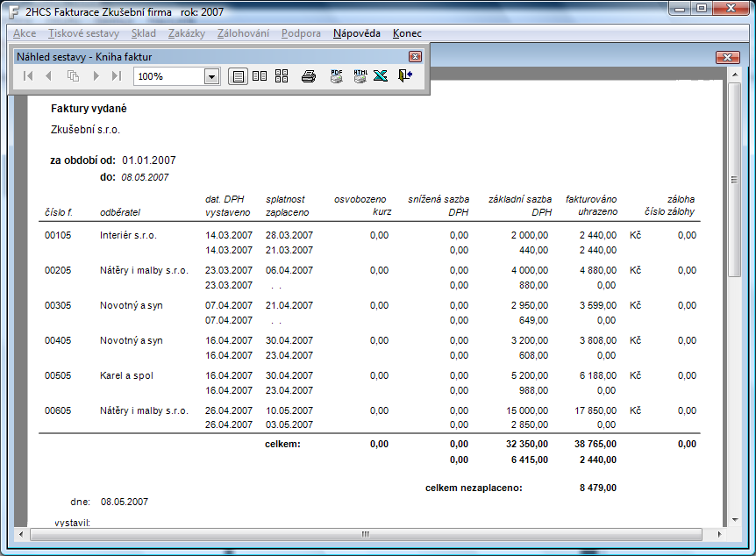Switch to two-page view mode
756x556 pixels.
click(x=260, y=76)
